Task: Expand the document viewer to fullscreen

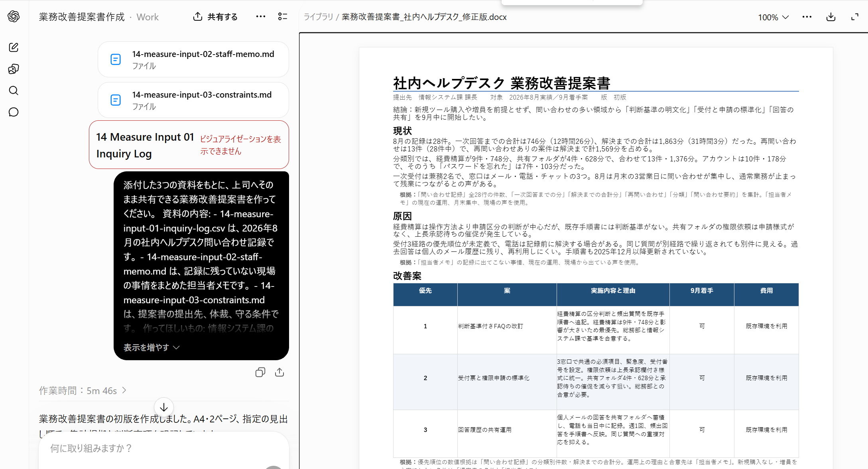Action: point(855,17)
